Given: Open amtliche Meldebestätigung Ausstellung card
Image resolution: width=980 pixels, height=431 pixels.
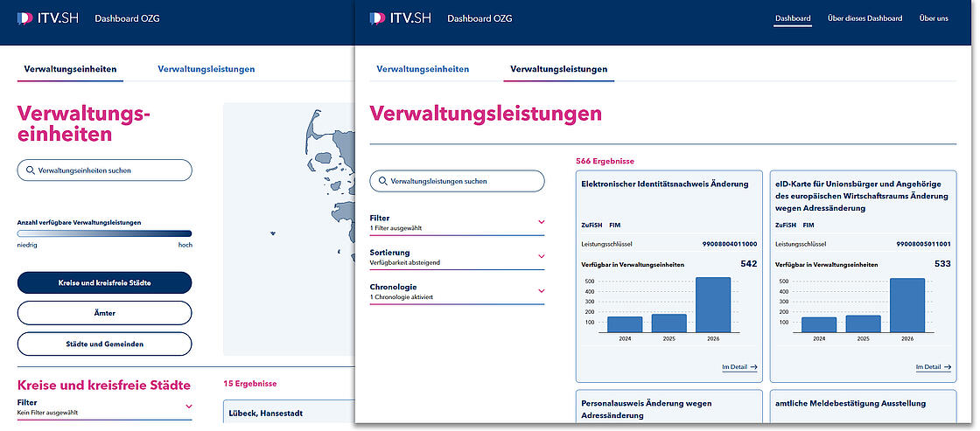Looking at the screenshot, I should point(863,406).
